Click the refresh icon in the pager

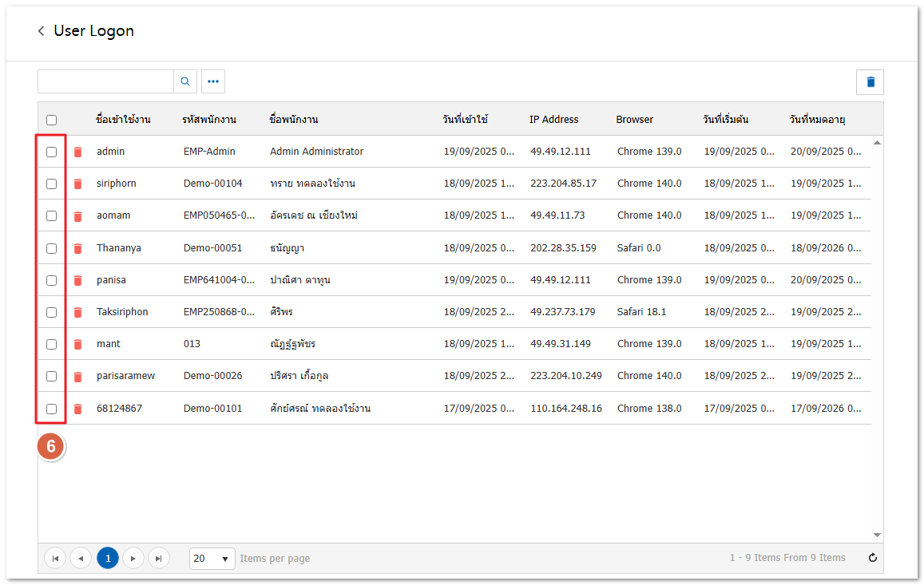872,558
